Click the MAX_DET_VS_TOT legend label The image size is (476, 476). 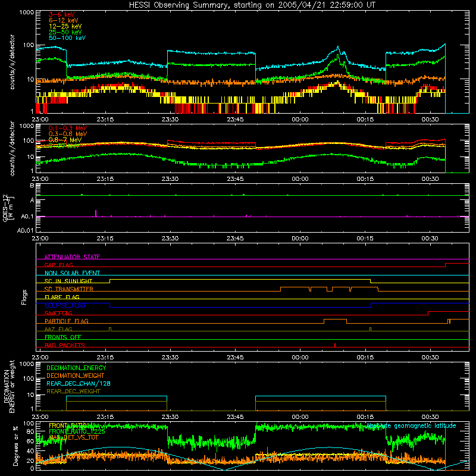[74, 437]
